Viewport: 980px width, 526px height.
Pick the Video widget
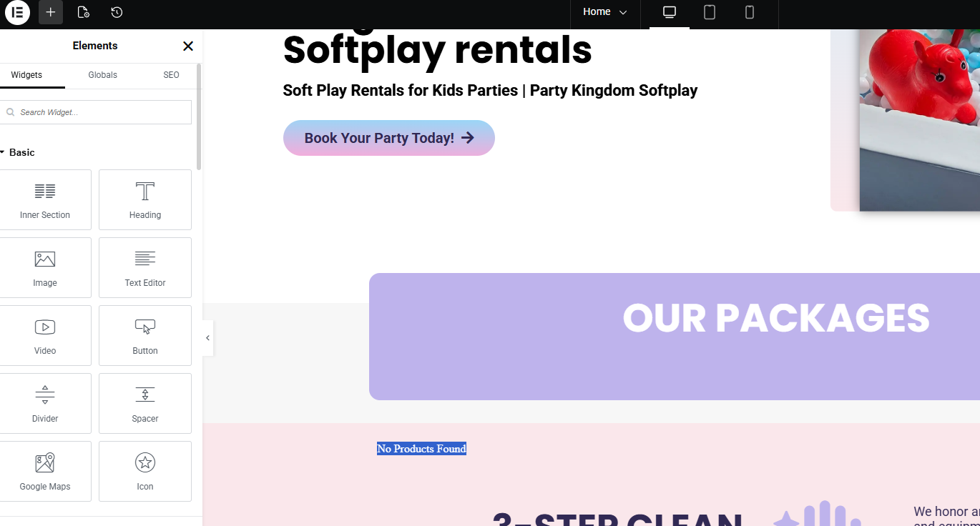45,336
